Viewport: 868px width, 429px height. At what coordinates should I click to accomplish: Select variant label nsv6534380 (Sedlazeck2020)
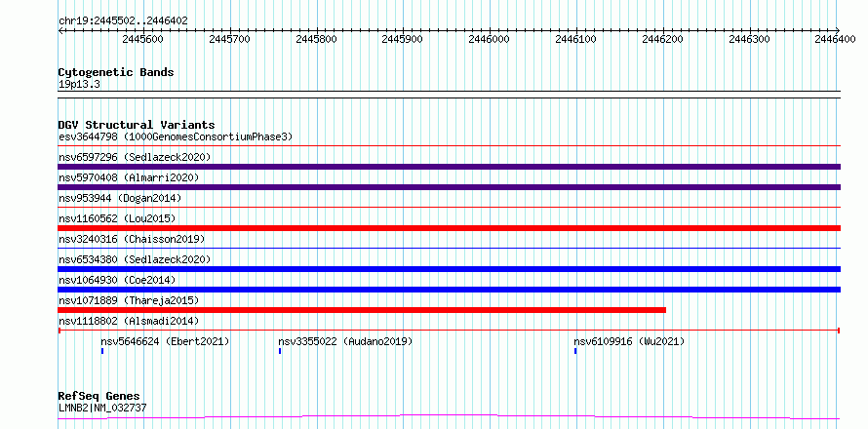(135, 259)
